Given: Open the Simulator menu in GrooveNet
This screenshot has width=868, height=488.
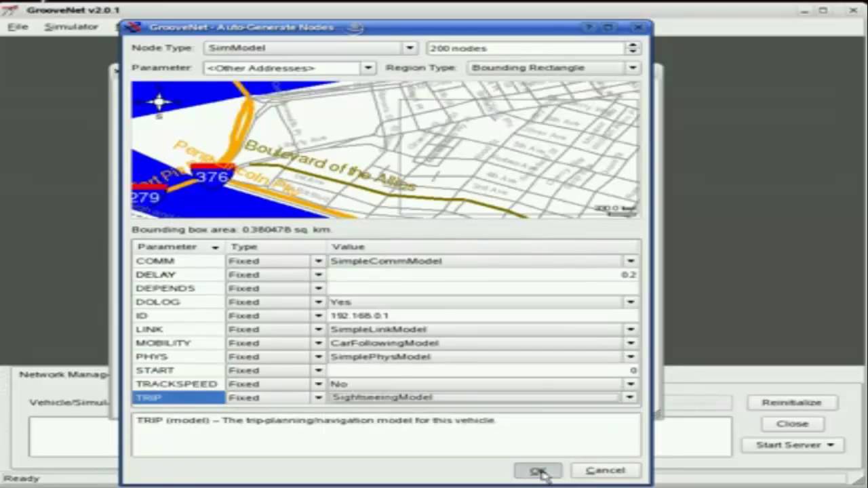Looking at the screenshot, I should tap(71, 26).
